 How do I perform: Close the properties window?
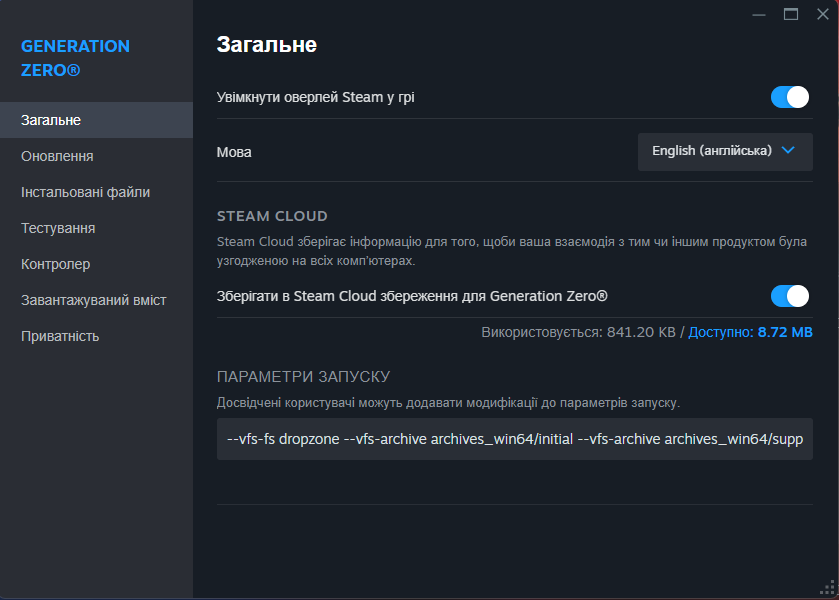pyautogui.click(x=823, y=14)
